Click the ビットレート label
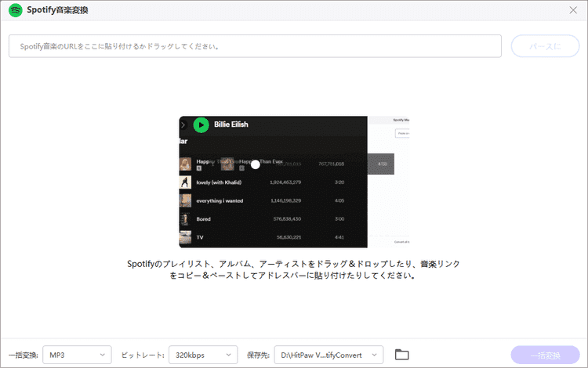Image resolution: width=588 pixels, height=368 pixels. click(143, 355)
